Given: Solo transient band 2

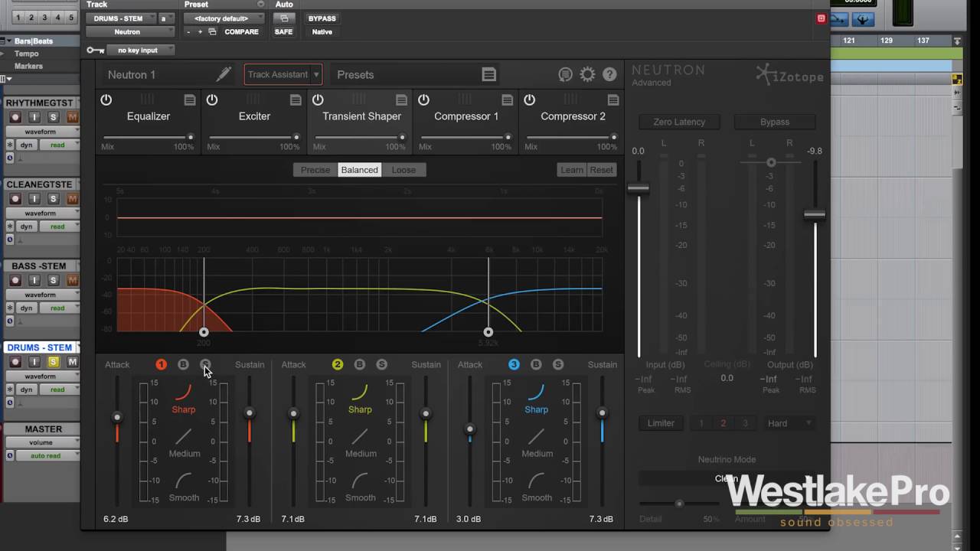Looking at the screenshot, I should [382, 364].
